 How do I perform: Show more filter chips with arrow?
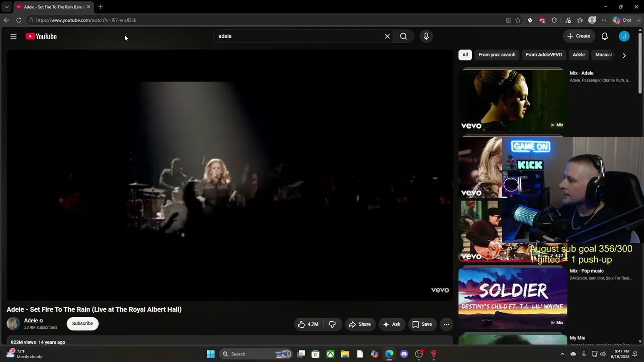[624, 55]
